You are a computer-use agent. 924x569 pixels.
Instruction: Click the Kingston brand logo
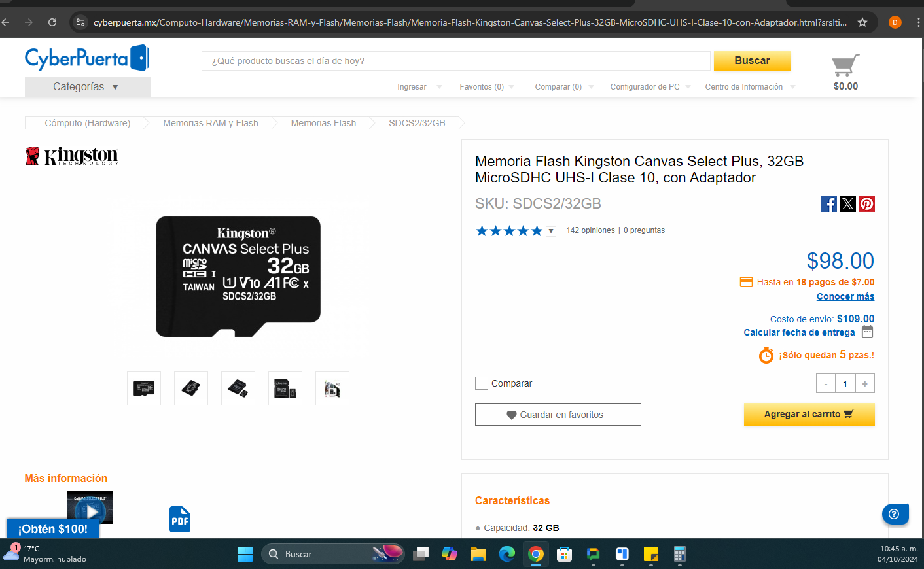(72, 156)
